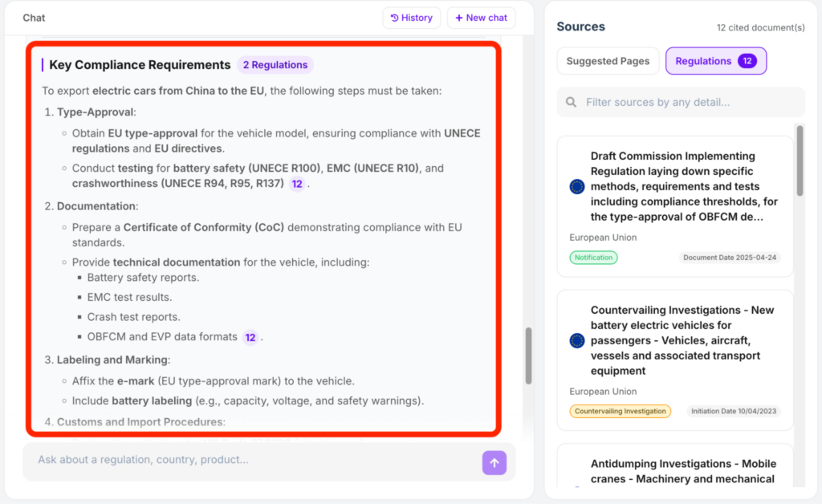Screen dimensions: 822x504
Task: Start a New chat
Action: 482,18
